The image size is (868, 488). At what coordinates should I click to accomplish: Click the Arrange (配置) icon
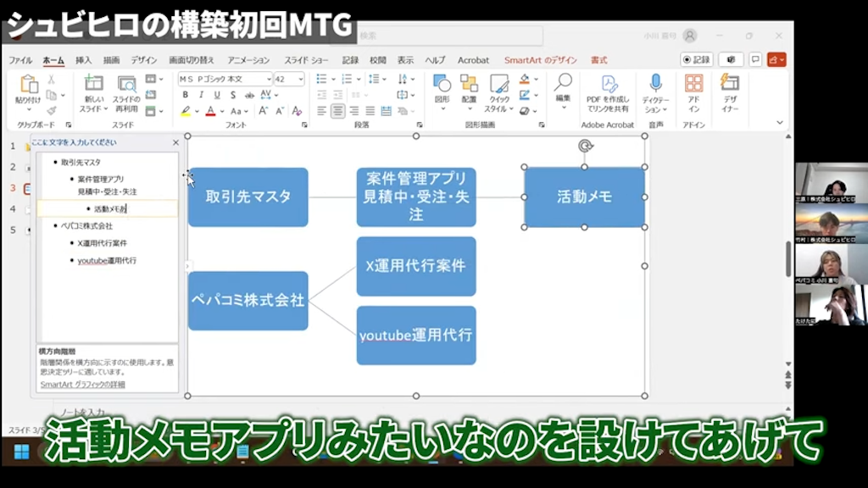pos(470,85)
